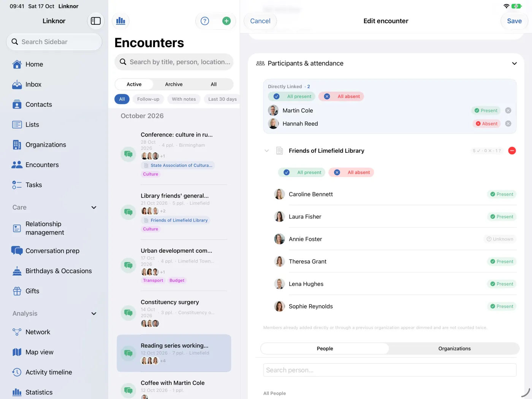Toggle Sophie Reynolds's Present status

point(502,306)
